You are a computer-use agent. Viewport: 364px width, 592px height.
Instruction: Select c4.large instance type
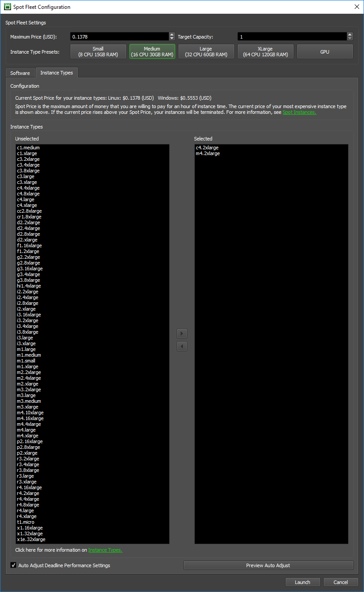(93, 199)
